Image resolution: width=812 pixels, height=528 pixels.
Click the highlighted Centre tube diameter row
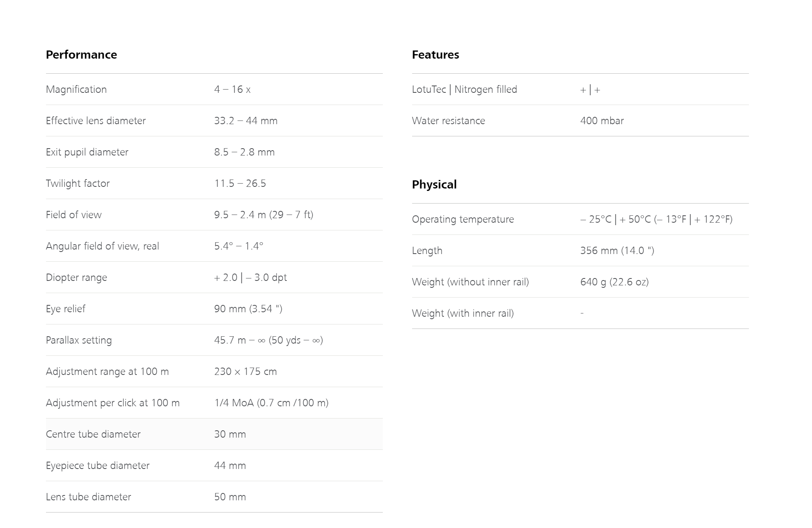coord(214,434)
